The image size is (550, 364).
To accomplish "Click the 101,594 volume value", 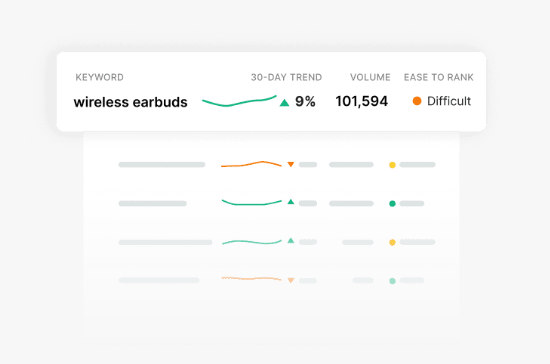I will tap(362, 101).
